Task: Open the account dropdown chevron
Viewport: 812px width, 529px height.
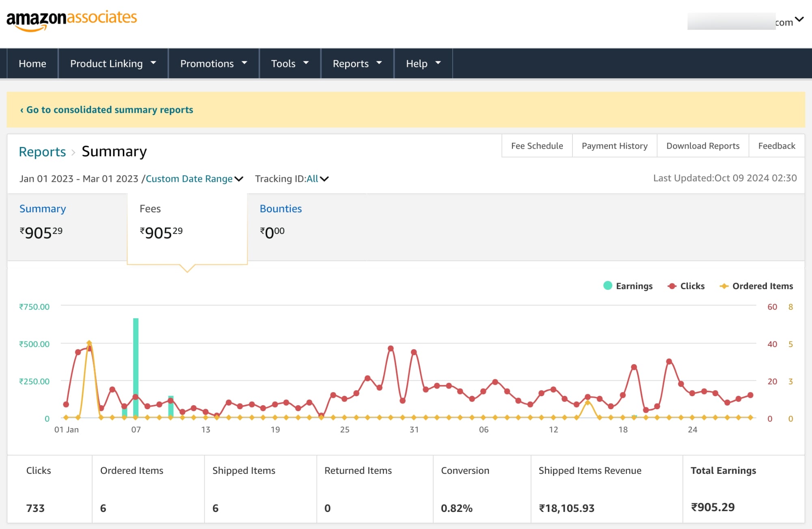Action: [799, 19]
